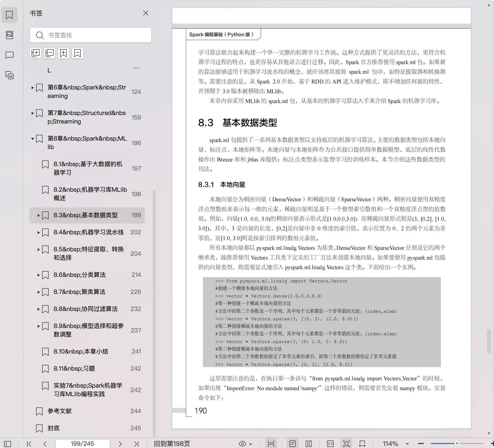Image resolution: width=494 pixels, height=448 pixels.
Task: Click the bookmark panel scrollbar
Action: coord(154,313)
